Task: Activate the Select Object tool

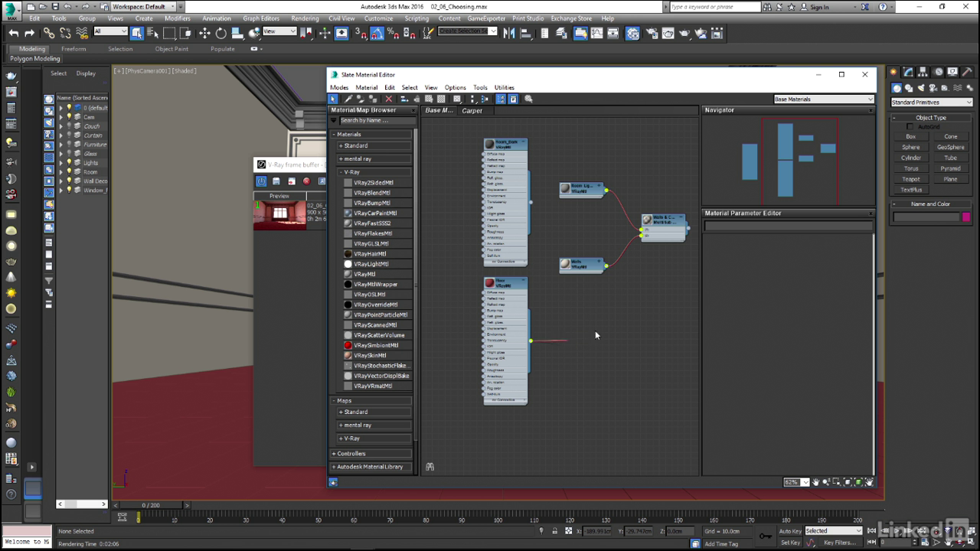Action: 136,33
